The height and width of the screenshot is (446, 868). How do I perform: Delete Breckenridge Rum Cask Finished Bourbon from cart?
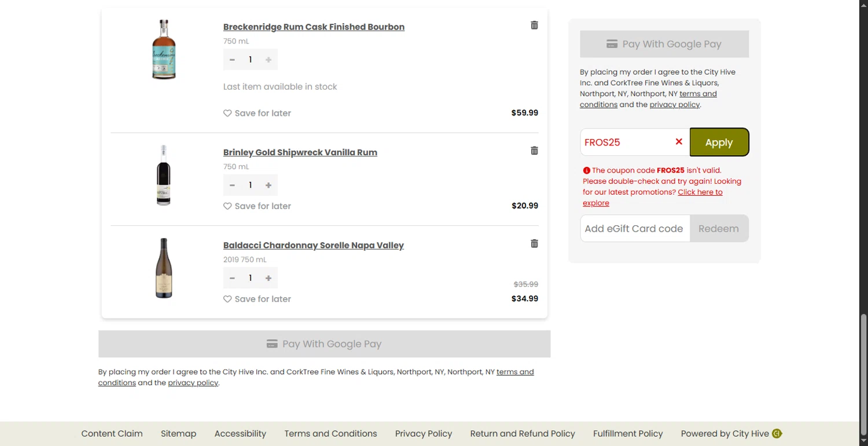click(534, 25)
